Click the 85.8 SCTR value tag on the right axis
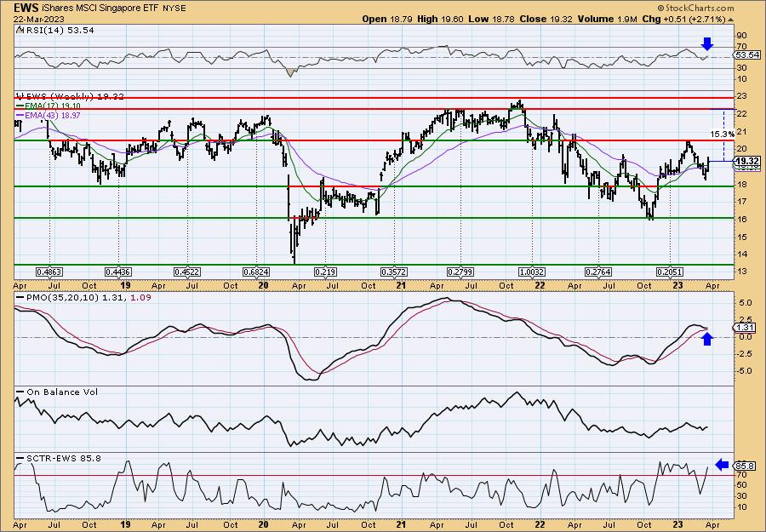The image size is (766, 532). point(745,466)
